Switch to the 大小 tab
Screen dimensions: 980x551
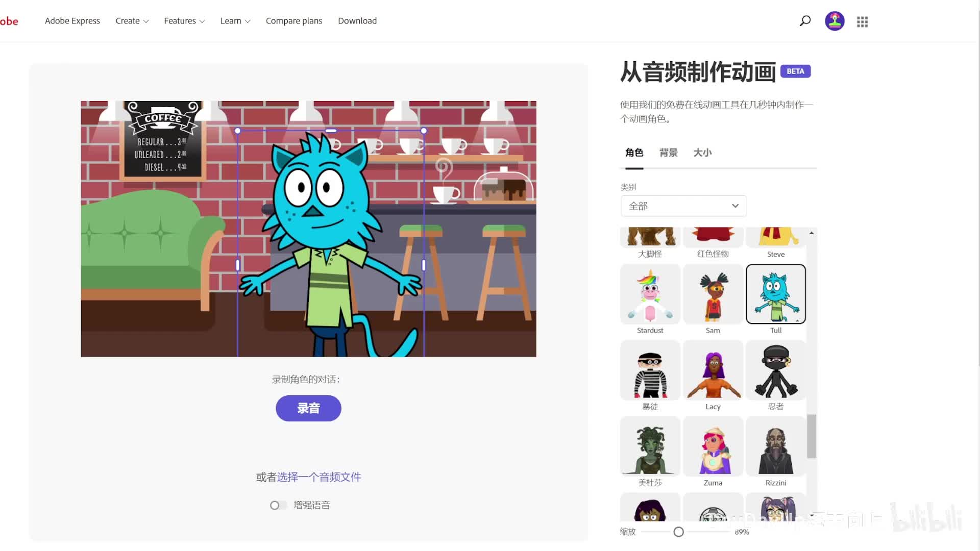point(702,153)
